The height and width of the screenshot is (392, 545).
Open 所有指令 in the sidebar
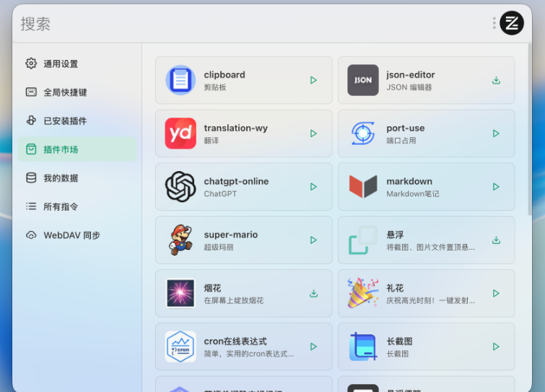(x=77, y=206)
